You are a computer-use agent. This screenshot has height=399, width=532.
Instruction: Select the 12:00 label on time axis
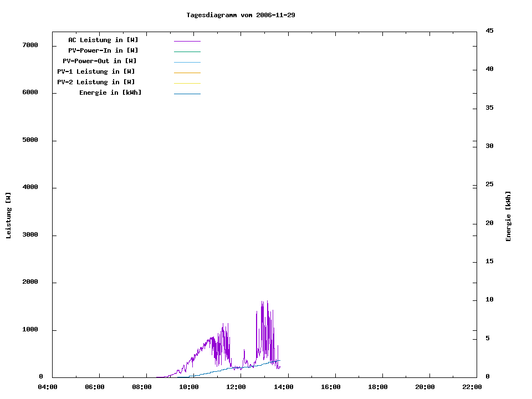point(237,387)
